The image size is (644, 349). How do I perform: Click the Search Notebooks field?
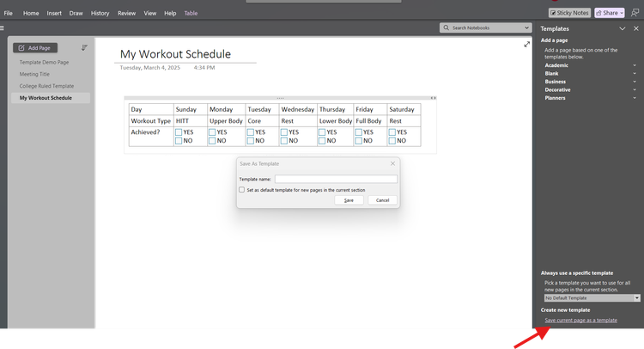pos(485,28)
